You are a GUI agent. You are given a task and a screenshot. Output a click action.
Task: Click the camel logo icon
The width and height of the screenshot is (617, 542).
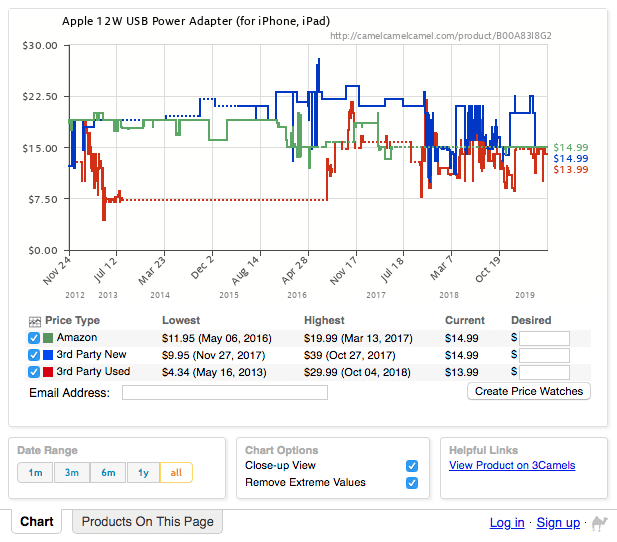[599, 524]
